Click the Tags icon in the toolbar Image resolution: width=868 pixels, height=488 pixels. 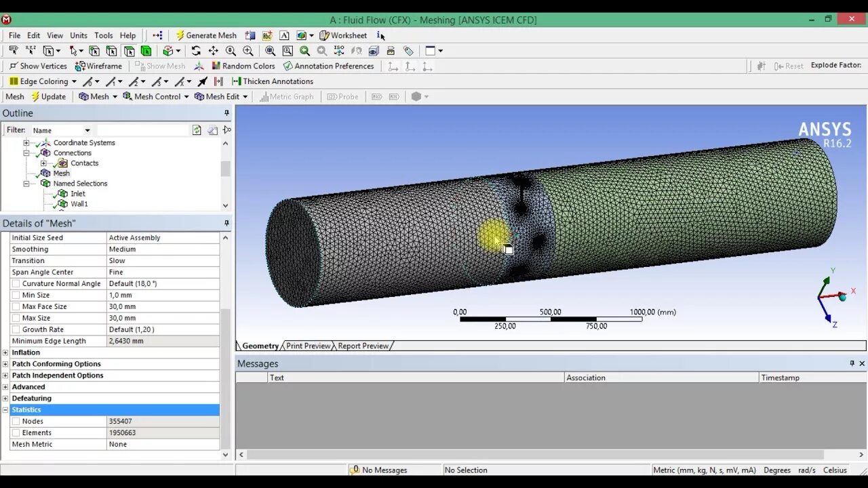coord(408,51)
